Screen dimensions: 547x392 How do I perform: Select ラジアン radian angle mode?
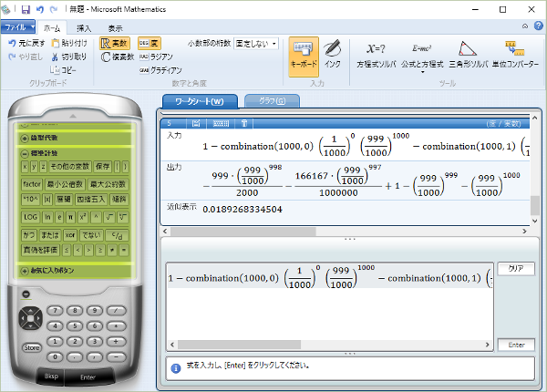(156, 57)
